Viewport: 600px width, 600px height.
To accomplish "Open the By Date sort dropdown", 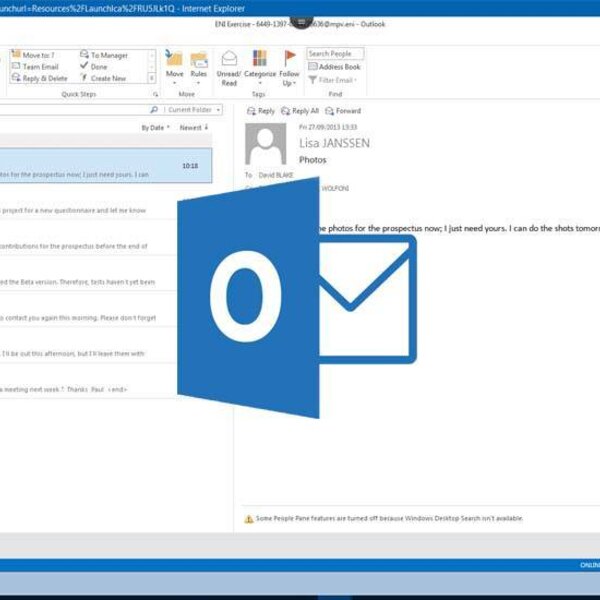I will click(155, 127).
